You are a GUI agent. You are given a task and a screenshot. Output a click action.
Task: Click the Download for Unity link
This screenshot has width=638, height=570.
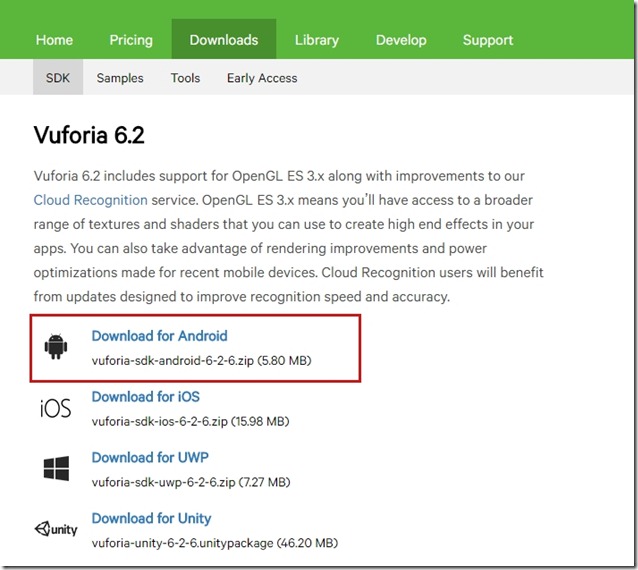(151, 518)
